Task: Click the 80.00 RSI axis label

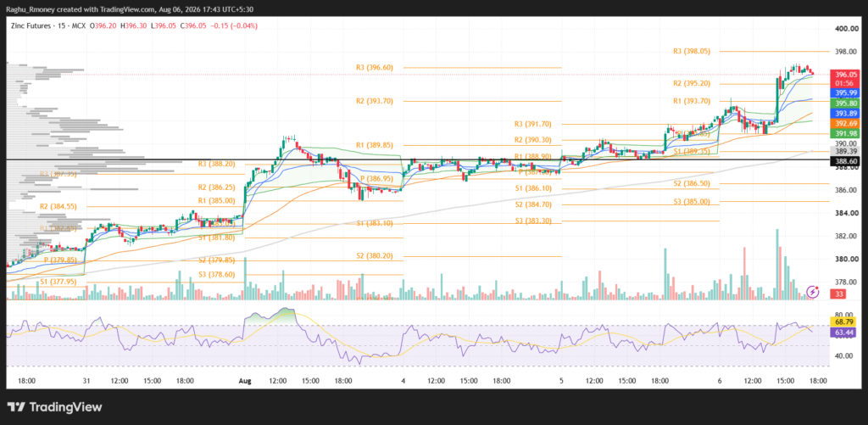Action: click(x=843, y=314)
